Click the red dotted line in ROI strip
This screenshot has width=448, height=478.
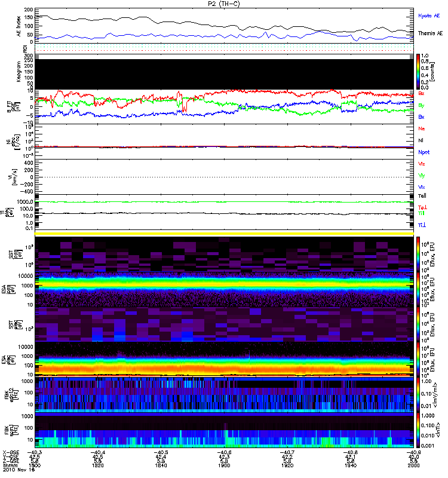pyautogui.click(x=224, y=51)
